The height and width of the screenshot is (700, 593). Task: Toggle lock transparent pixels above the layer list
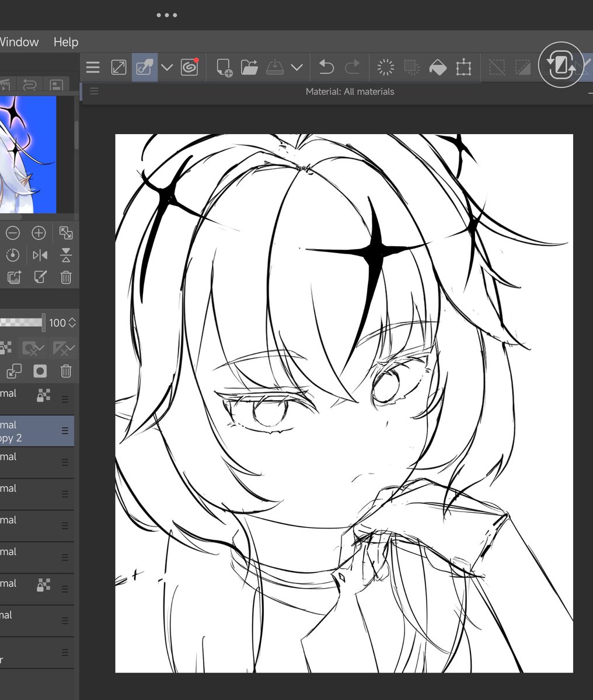coord(5,349)
